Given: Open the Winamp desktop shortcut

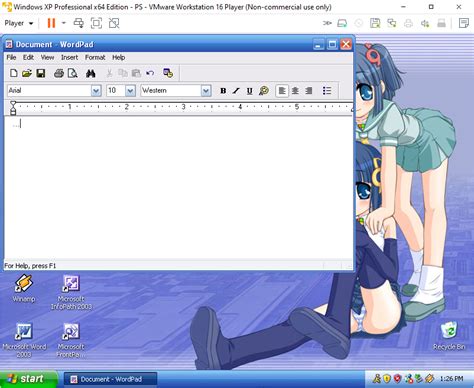Looking at the screenshot, I should [24, 289].
